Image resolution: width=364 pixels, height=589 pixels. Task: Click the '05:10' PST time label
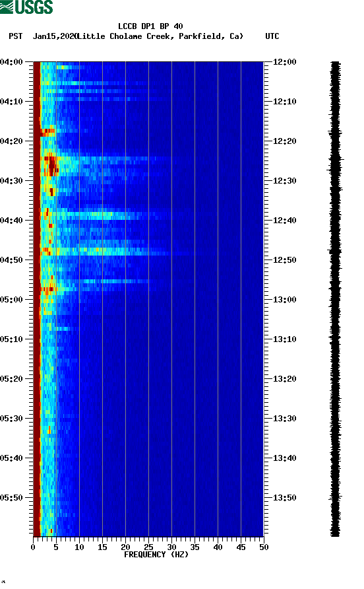12,339
